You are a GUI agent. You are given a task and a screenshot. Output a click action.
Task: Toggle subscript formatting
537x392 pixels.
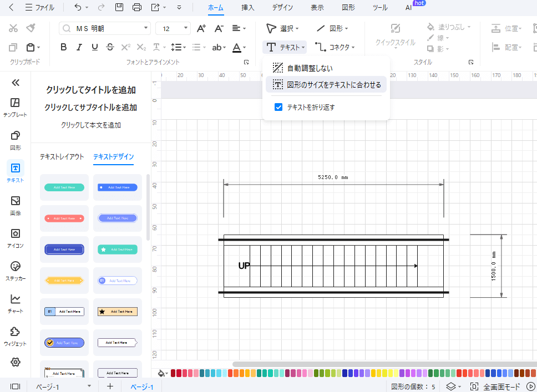pos(141,47)
